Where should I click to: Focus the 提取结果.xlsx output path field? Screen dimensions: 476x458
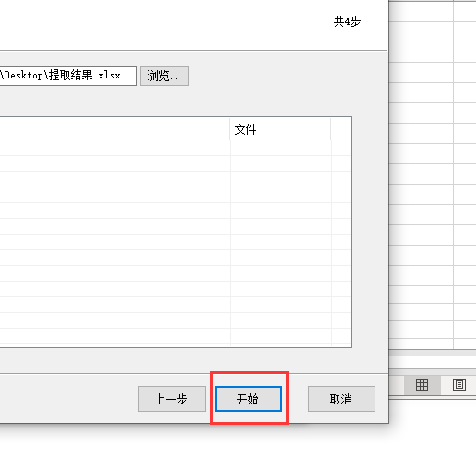coord(67,76)
